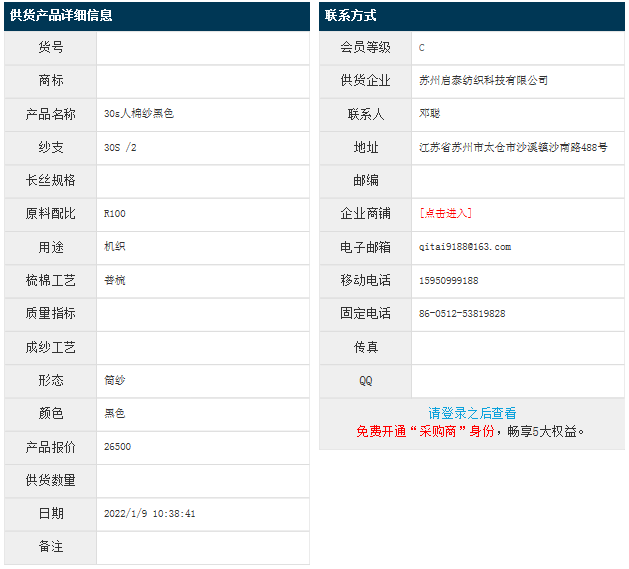This screenshot has height=569, width=629.
Task: Click the 梳棉工艺 row label
Action: click(51, 280)
